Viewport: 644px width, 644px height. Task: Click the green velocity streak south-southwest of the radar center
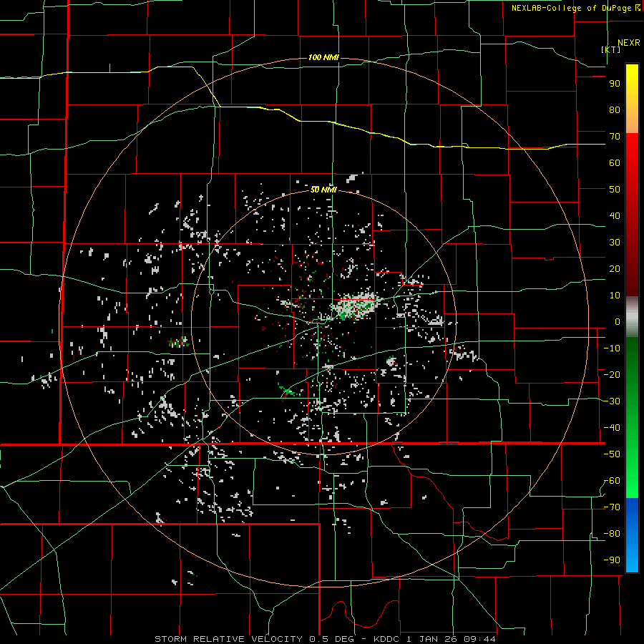pyautogui.click(x=288, y=391)
